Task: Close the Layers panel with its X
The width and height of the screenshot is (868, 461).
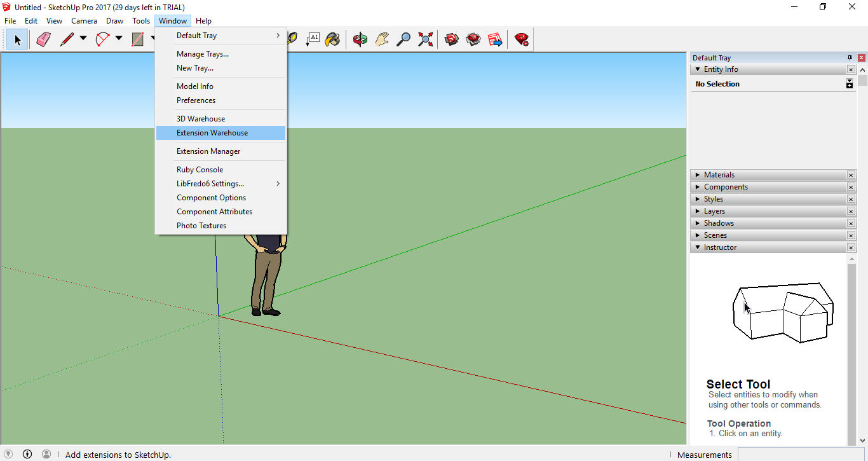Action: click(851, 211)
